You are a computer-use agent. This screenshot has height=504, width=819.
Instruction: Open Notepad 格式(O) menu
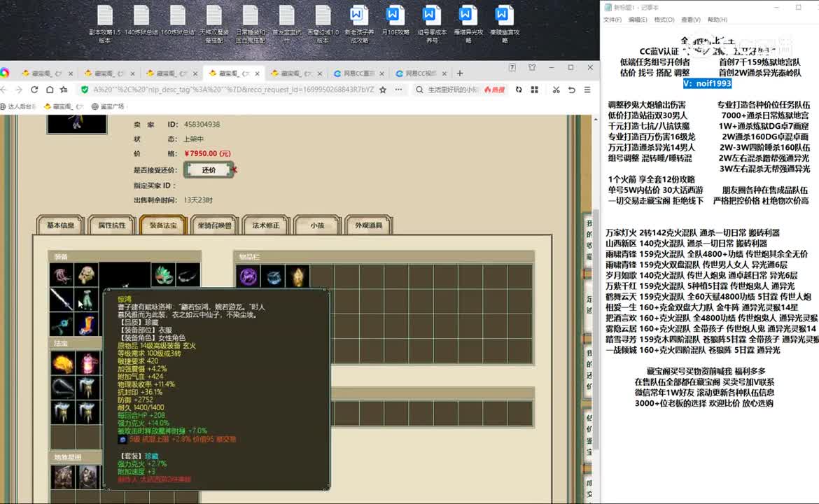(x=664, y=20)
